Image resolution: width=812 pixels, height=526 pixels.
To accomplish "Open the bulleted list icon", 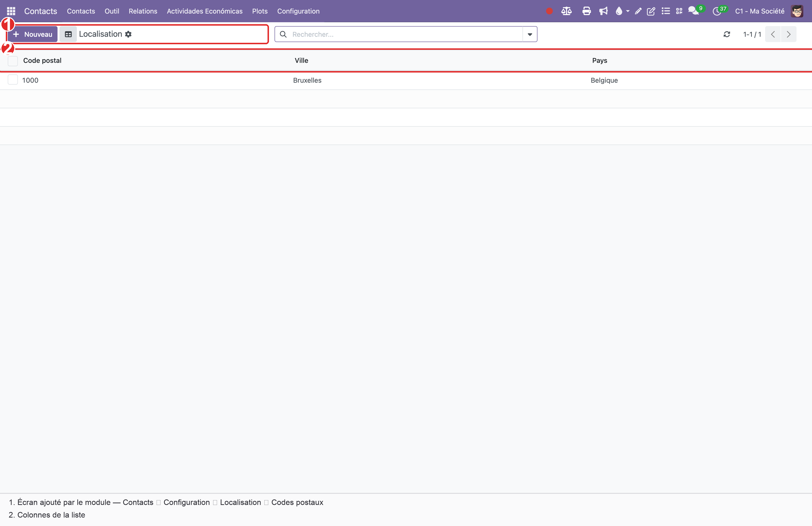I will (x=666, y=11).
